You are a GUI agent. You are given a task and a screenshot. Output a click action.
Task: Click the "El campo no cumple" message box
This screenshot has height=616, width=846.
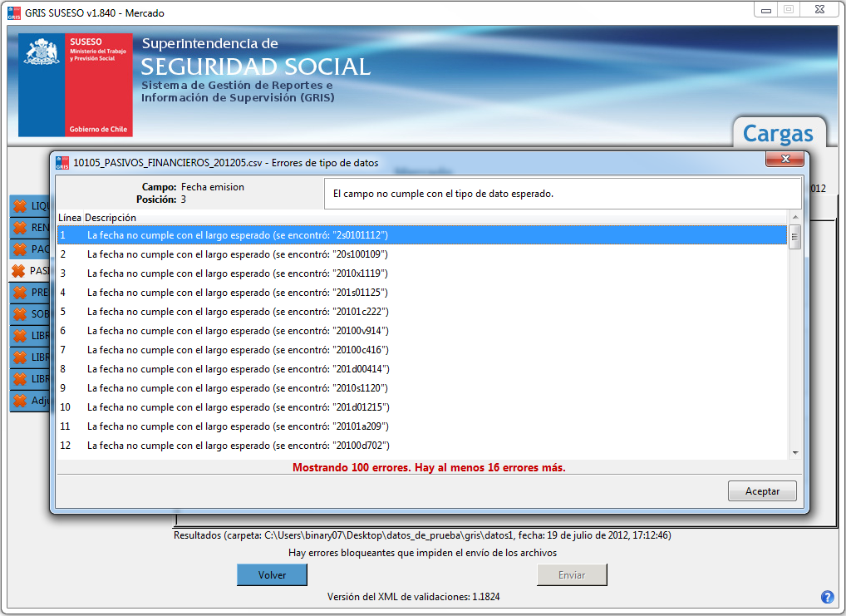point(563,194)
